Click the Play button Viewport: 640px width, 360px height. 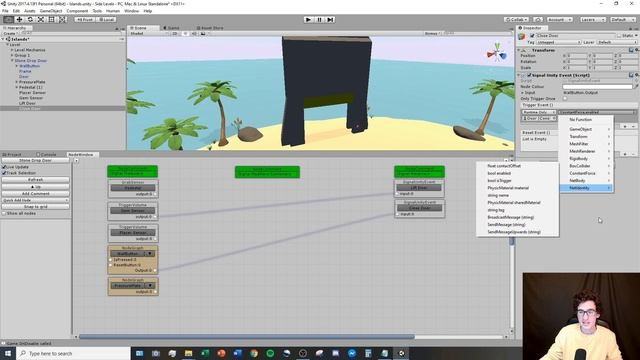coord(308,20)
